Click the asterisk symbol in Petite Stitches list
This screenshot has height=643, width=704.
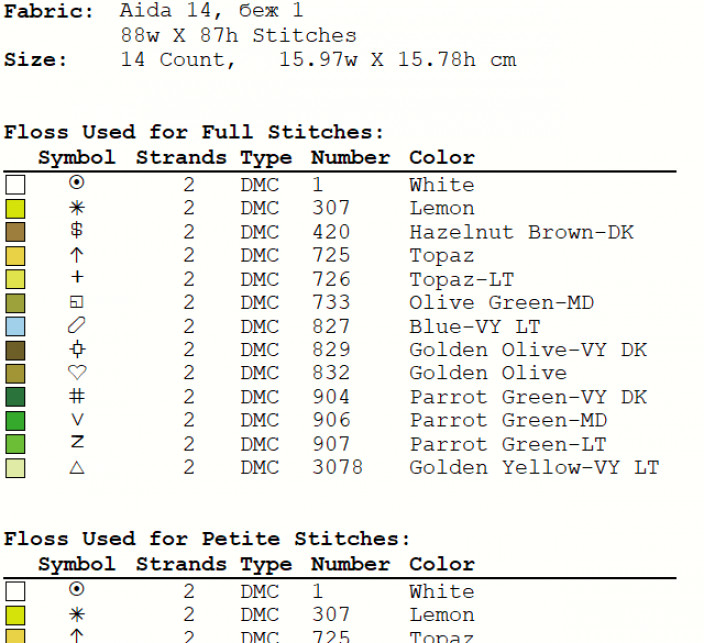(x=77, y=614)
